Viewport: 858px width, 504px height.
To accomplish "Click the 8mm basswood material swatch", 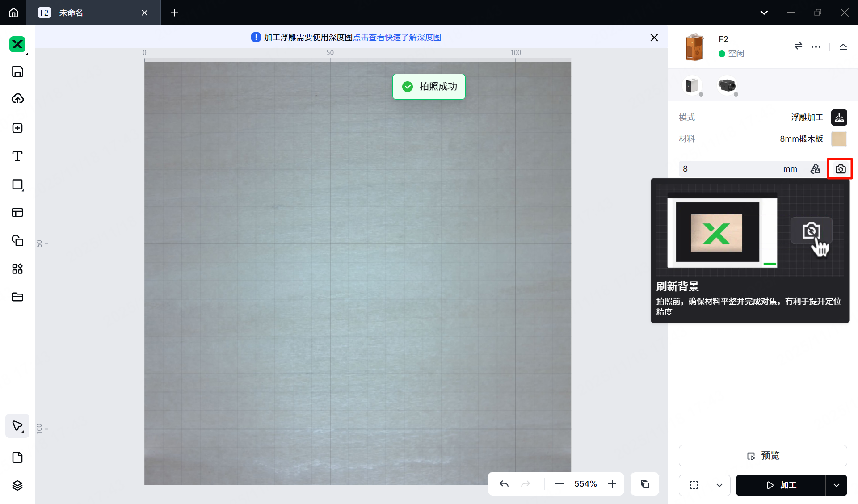I will 839,139.
